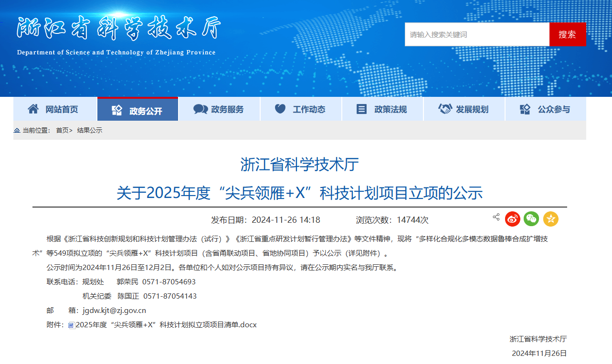Viewport: 612px width, 364px height.
Task: Click the chat bubbles icon for 政务服务
Action: point(200,109)
